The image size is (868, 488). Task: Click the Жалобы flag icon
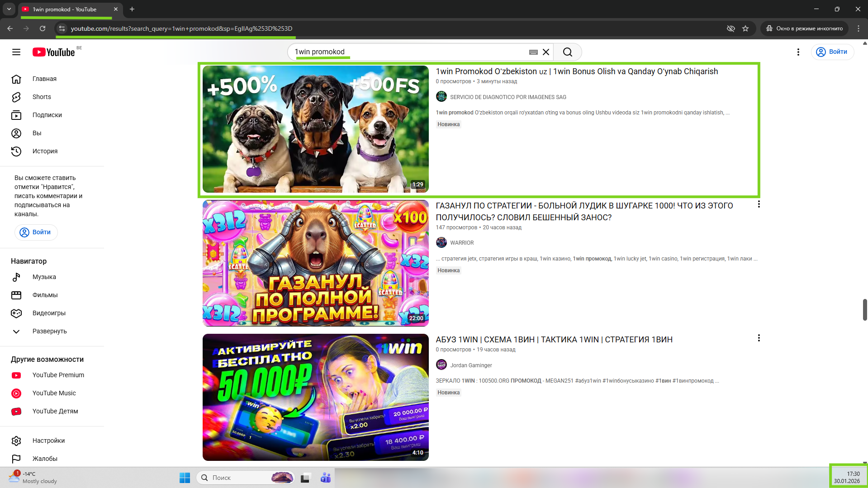[16, 459]
